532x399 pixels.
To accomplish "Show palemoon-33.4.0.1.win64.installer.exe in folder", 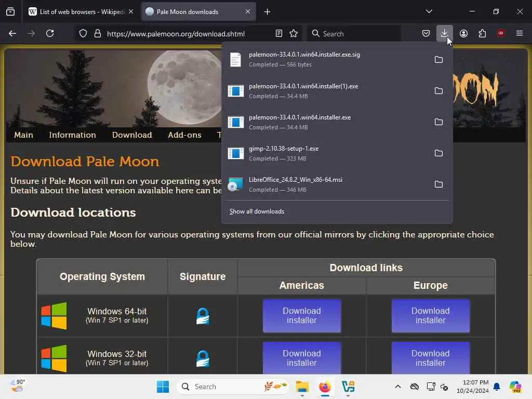I will click(x=438, y=122).
